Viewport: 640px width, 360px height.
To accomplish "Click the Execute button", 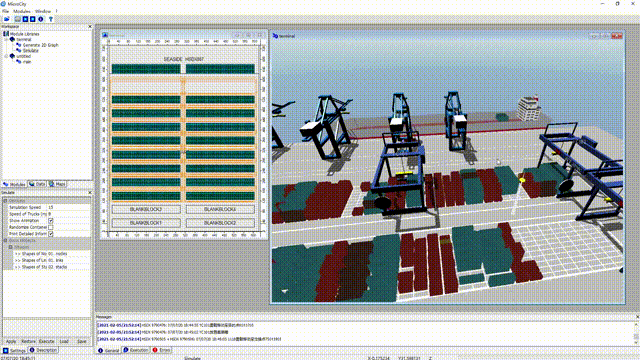I will (46, 341).
